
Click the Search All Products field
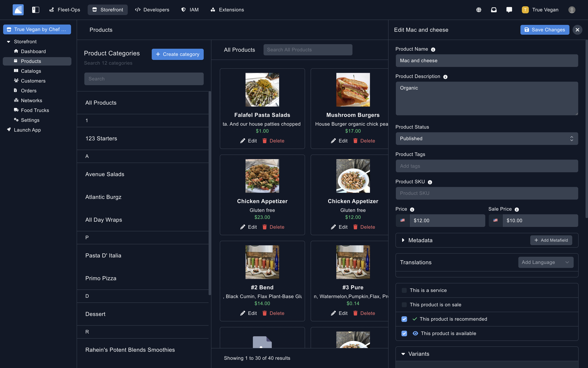pyautogui.click(x=308, y=50)
